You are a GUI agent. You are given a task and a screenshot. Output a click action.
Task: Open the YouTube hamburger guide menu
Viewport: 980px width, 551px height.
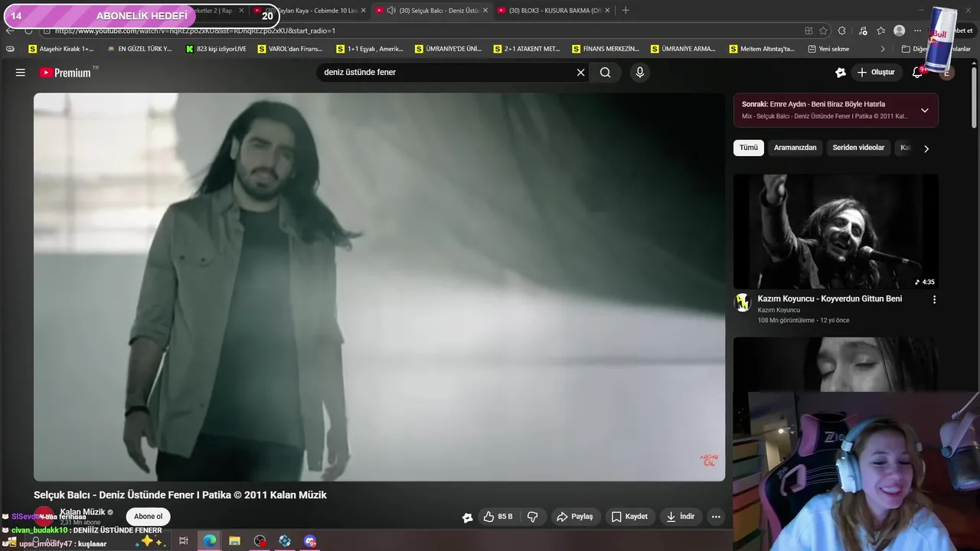click(x=21, y=73)
